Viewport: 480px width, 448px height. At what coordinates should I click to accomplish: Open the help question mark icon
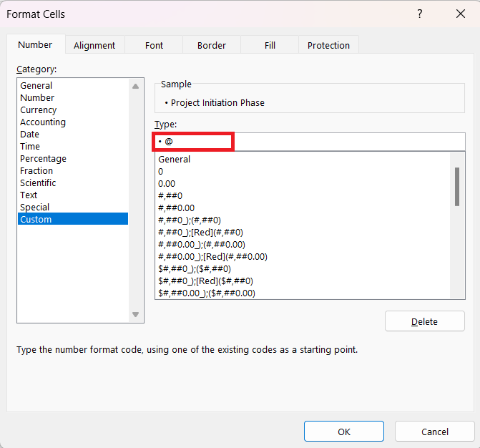[420, 14]
